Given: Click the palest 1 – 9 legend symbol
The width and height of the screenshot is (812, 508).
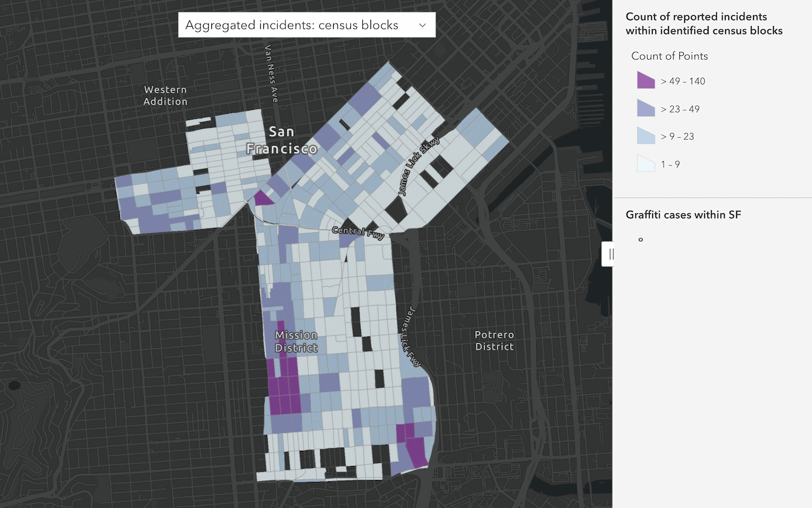Looking at the screenshot, I should (x=646, y=164).
